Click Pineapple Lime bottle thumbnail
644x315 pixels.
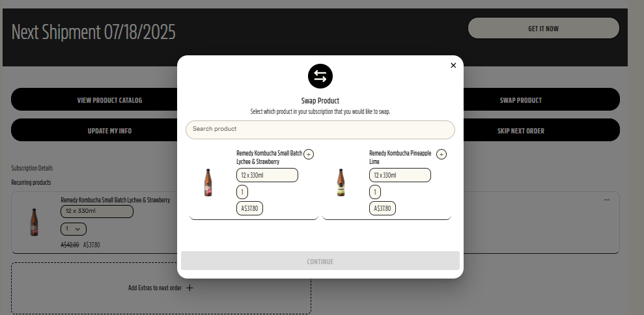tap(341, 182)
